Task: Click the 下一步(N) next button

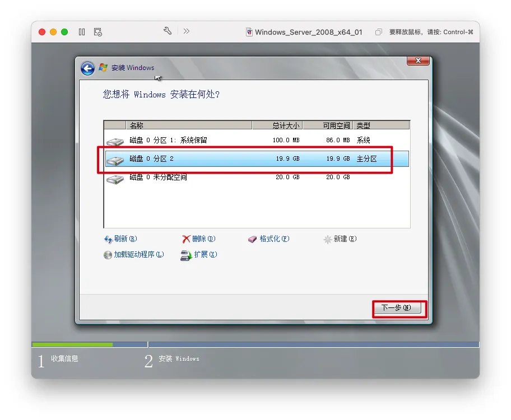Action: pos(397,307)
